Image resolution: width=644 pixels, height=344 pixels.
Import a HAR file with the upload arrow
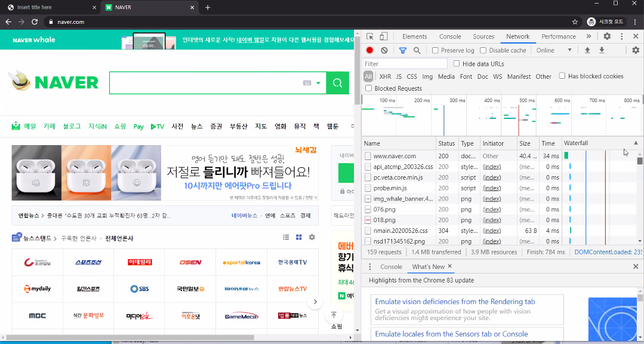587,50
